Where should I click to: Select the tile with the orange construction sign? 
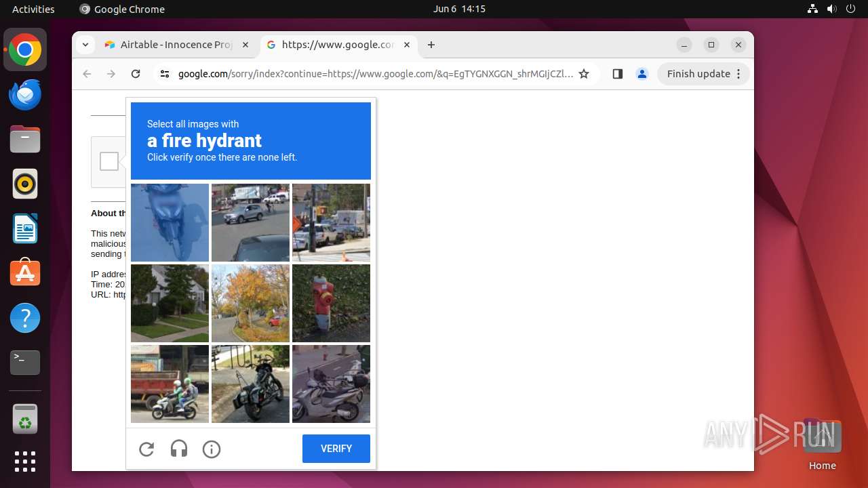(331, 222)
